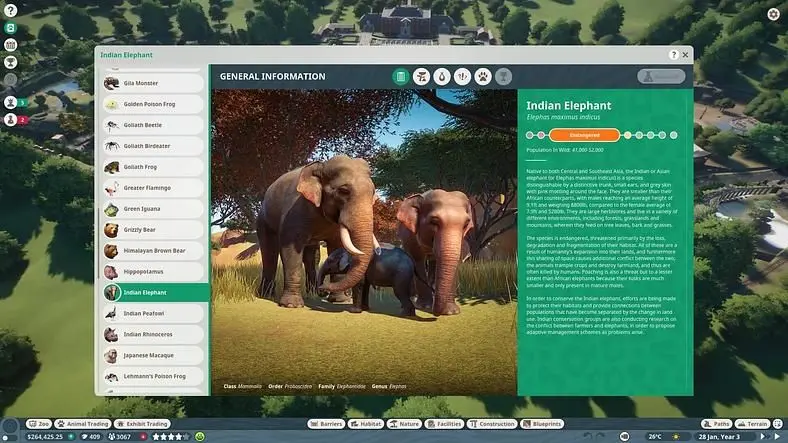The height and width of the screenshot is (443, 788).
Task: Open the help icon at top-left sidebar
Action: pos(11,10)
